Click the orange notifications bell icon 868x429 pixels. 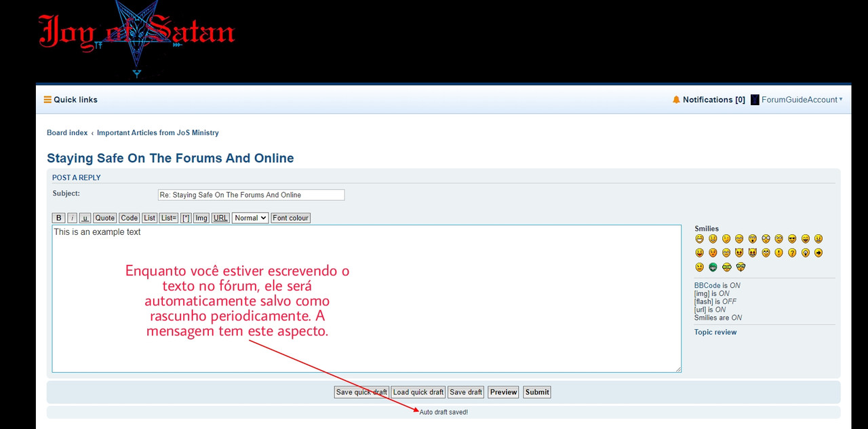(676, 100)
